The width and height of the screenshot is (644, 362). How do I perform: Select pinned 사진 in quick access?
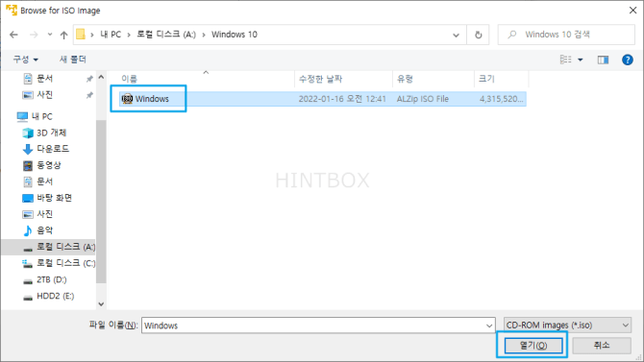pos(45,95)
